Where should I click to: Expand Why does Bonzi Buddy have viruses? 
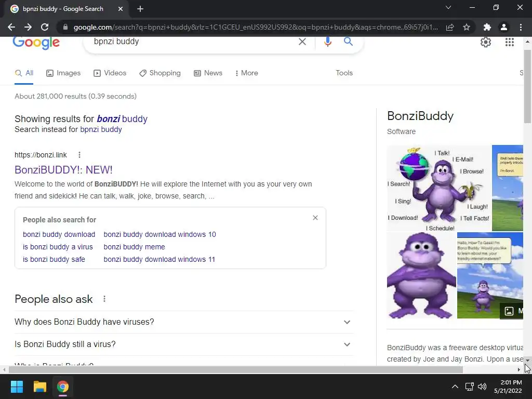184,322
